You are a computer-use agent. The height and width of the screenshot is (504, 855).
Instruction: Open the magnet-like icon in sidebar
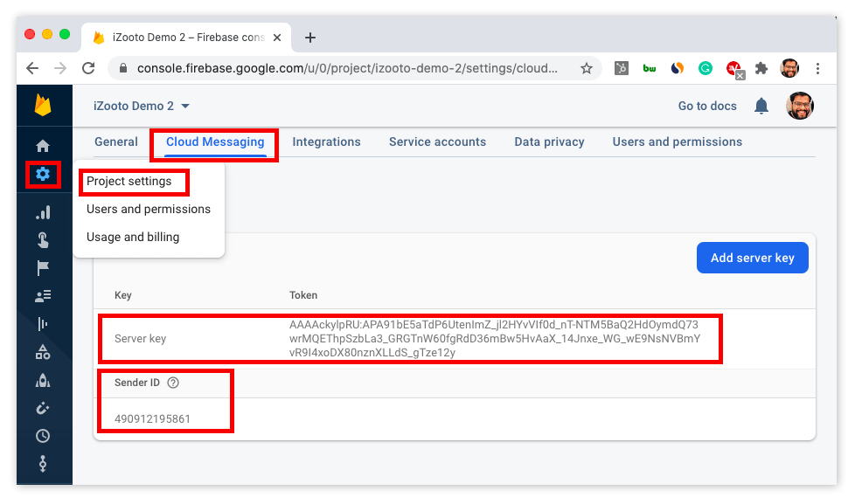(43, 408)
